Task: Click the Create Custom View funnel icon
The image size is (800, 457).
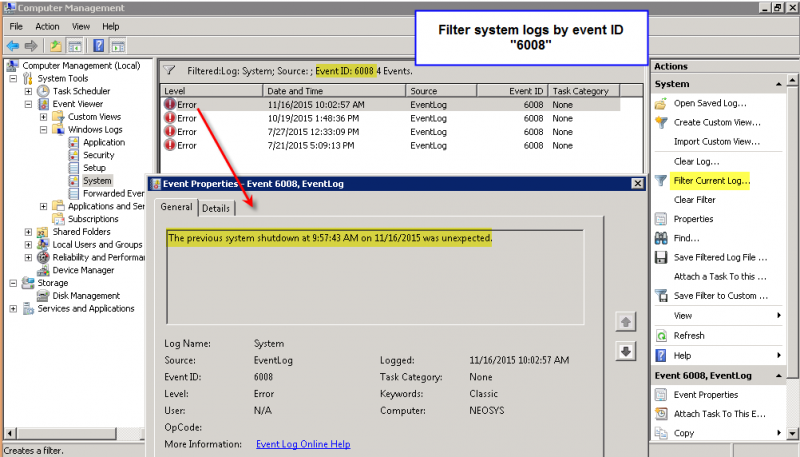Action: point(661,122)
